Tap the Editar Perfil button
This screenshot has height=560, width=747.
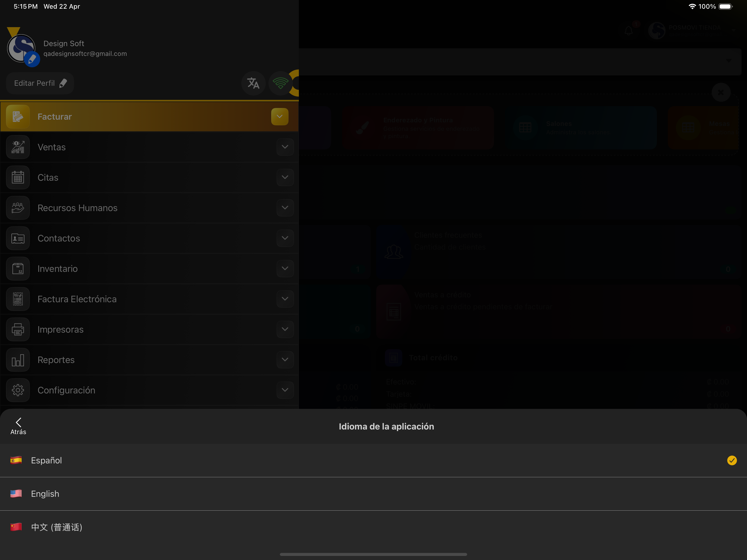click(40, 83)
